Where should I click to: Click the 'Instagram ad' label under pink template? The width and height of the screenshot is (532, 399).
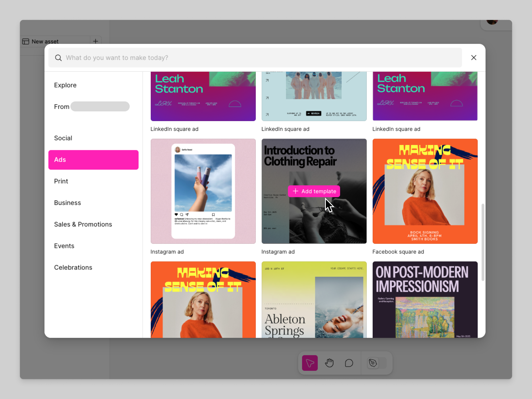pos(167,252)
